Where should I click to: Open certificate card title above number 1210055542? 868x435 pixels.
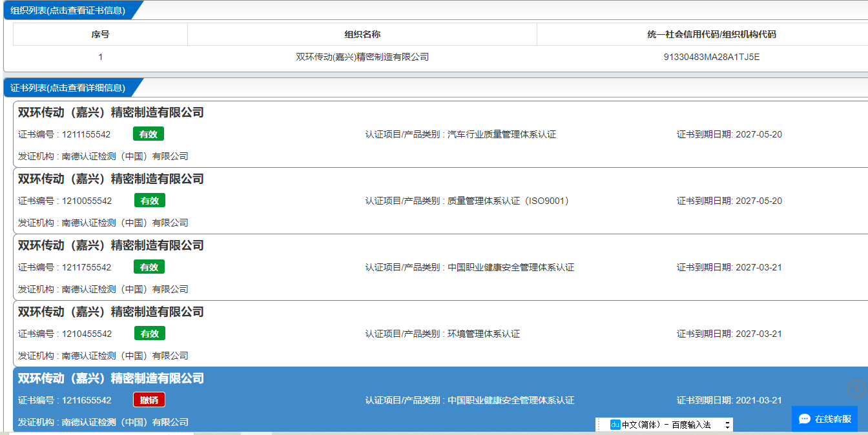click(110, 179)
